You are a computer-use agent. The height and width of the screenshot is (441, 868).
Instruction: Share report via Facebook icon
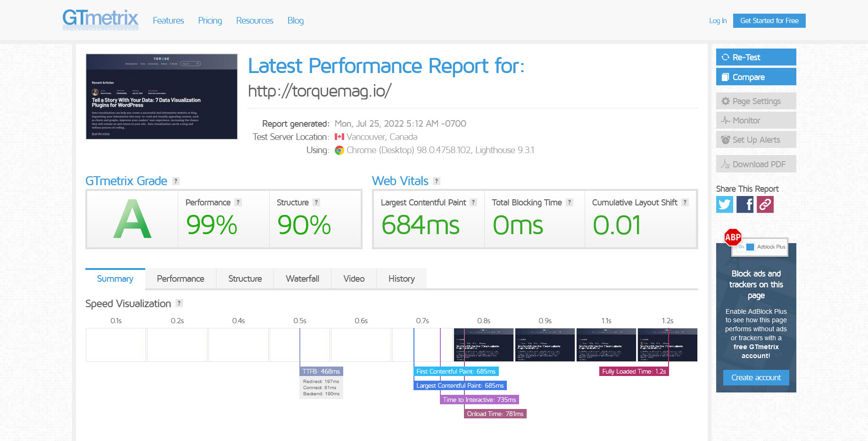[x=745, y=204]
